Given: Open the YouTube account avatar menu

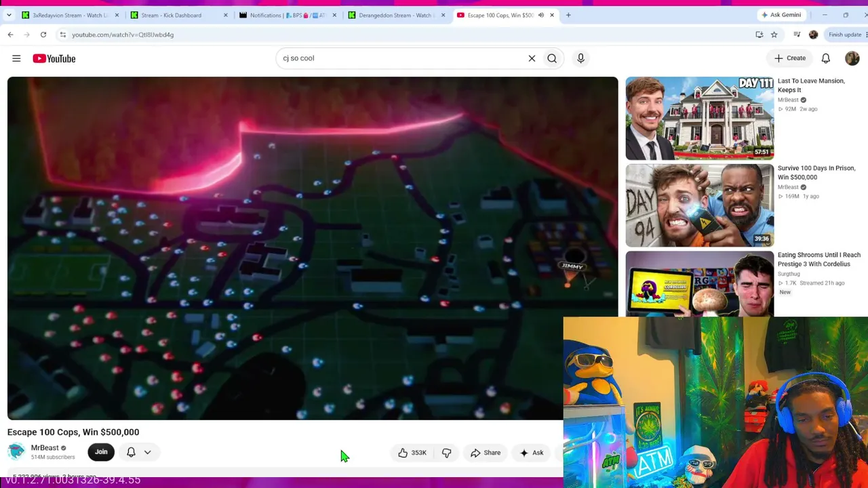Looking at the screenshot, I should point(852,58).
